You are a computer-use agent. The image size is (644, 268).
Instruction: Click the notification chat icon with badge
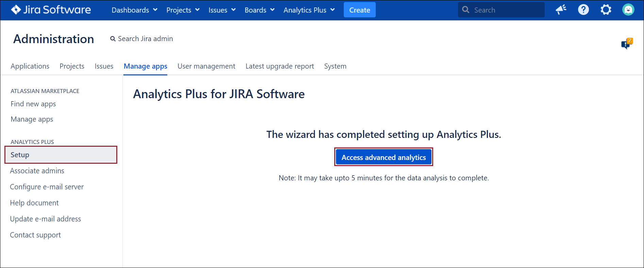(626, 44)
